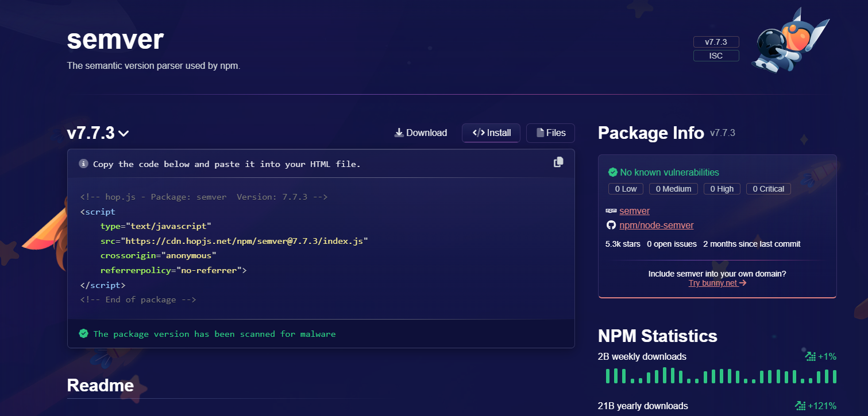This screenshot has width=868, height=416.
Task: Click the "No known vulnerabilities" text
Action: coord(669,172)
